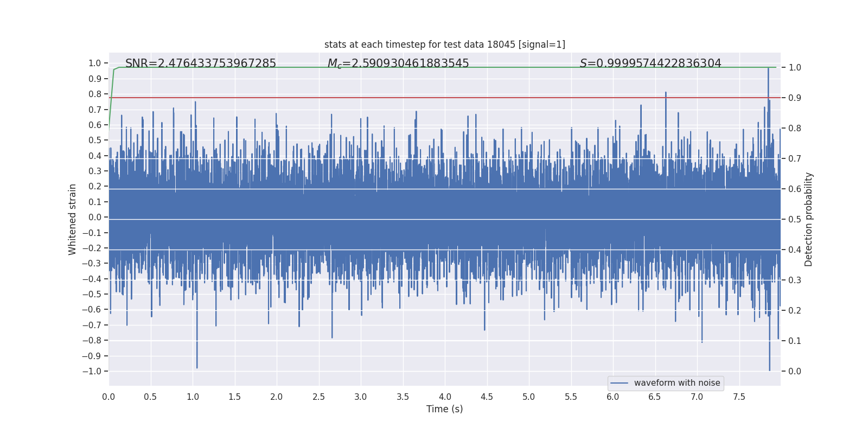
Task: Click the Mc=2.590930461883545 annotation
Action: click(398, 64)
